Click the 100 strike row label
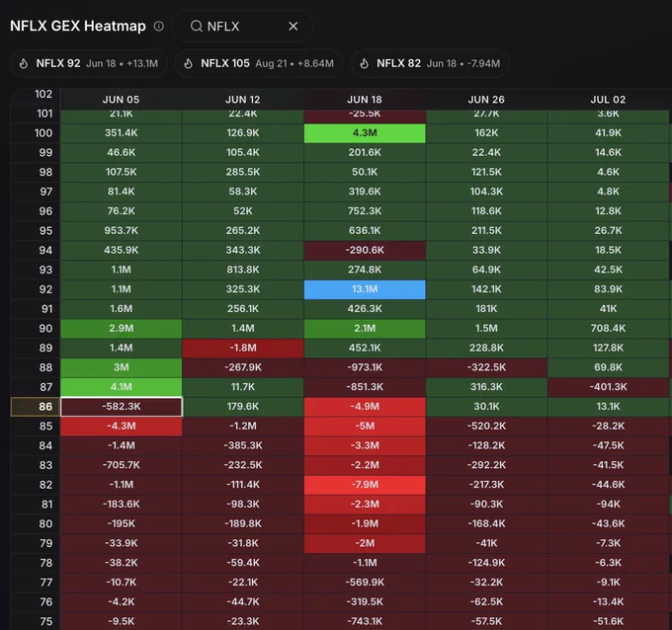This screenshot has height=630, width=672. pyautogui.click(x=36, y=132)
